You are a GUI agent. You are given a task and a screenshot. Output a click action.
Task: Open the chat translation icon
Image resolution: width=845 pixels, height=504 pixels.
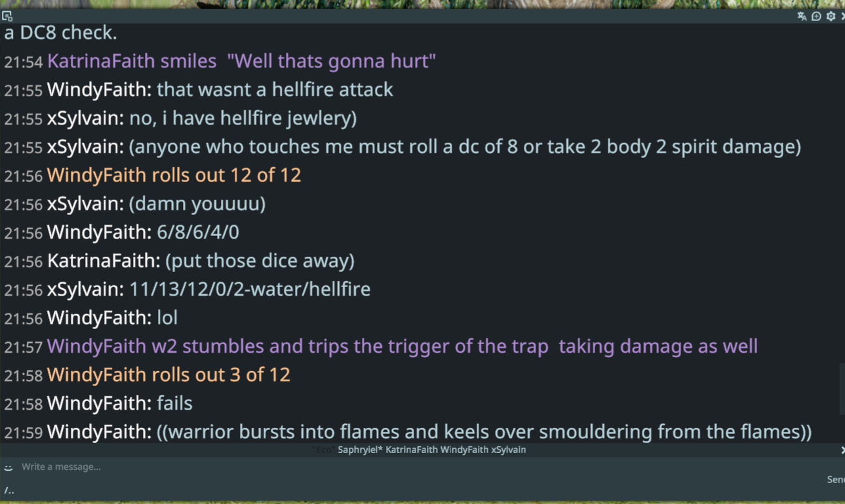click(x=802, y=16)
